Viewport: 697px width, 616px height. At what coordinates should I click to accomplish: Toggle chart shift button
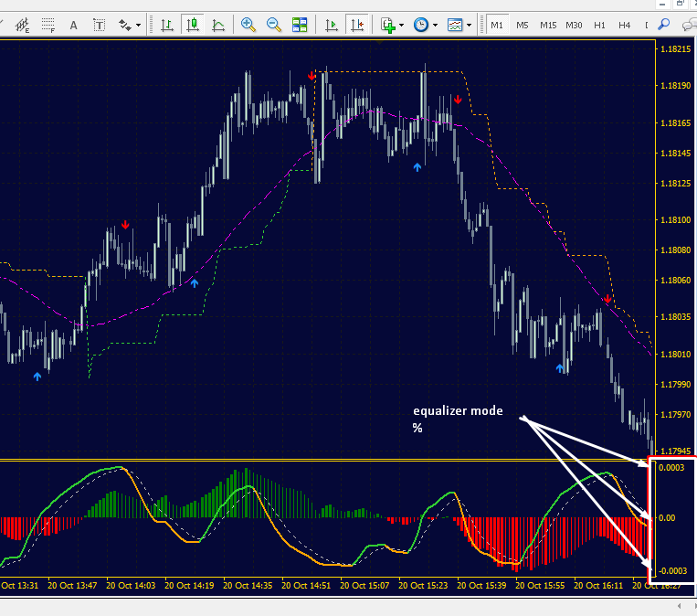tap(357, 25)
